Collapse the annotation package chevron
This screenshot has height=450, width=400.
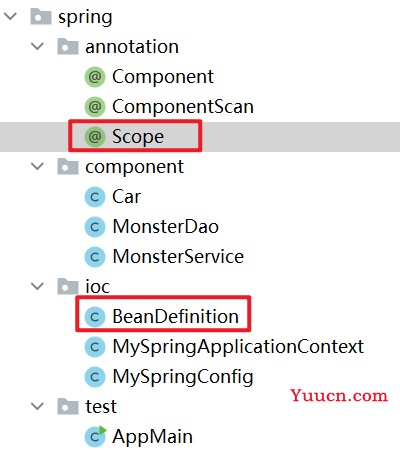[x=37, y=46]
